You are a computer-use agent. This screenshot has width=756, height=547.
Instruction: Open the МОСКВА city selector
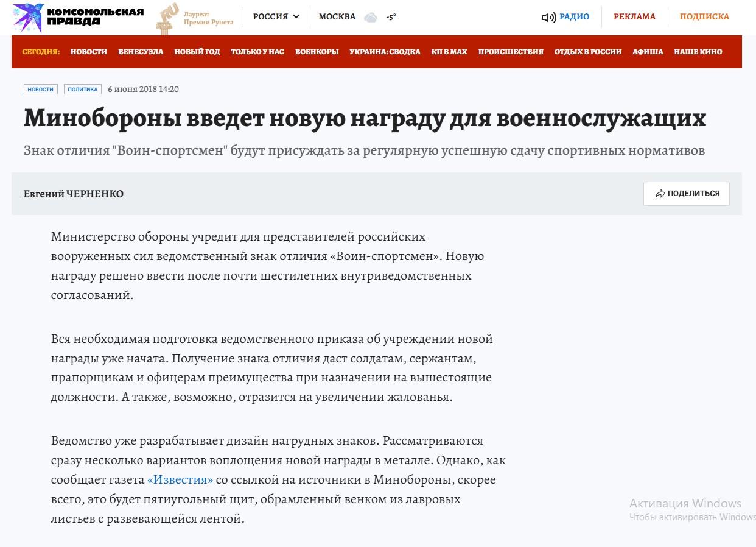coord(337,17)
